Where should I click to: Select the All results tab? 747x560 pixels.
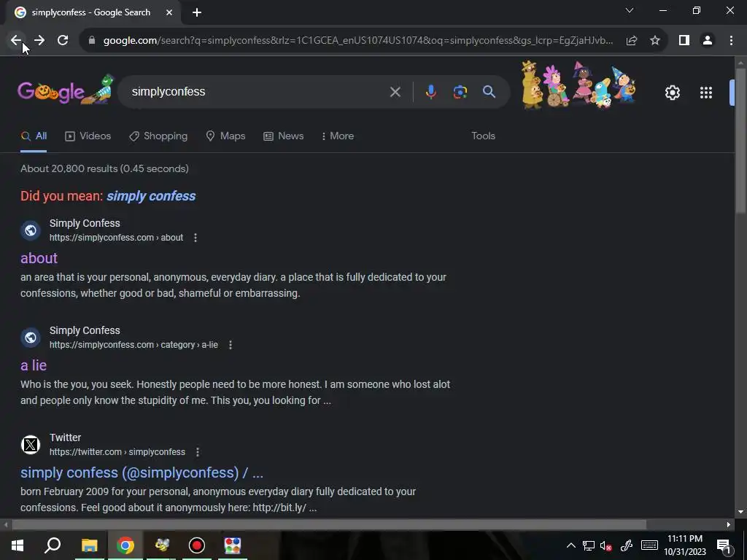(34, 136)
